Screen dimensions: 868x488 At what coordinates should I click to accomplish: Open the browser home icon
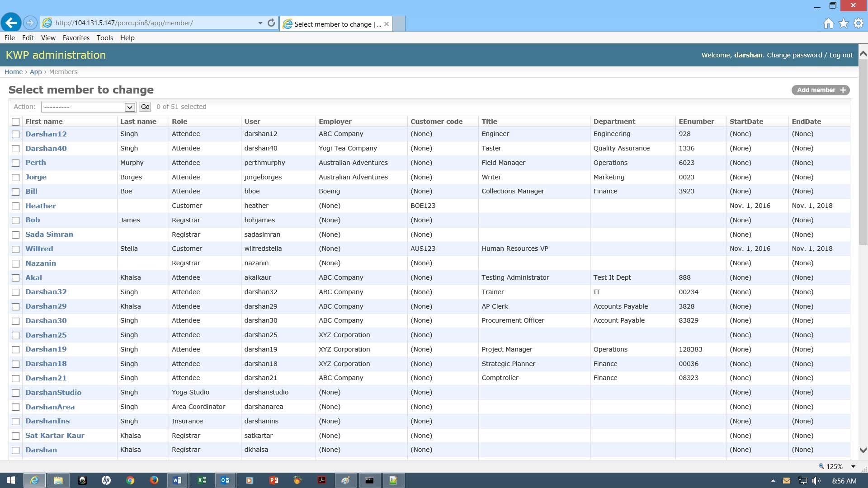[x=828, y=23]
